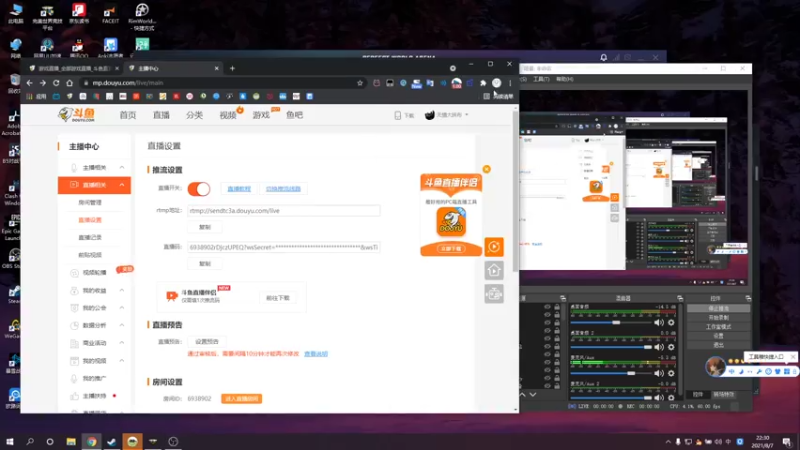Screen dimensions: 800x450
Task: Mute first audio track in OBS mixer
Action: pyautogui.click(x=659, y=322)
